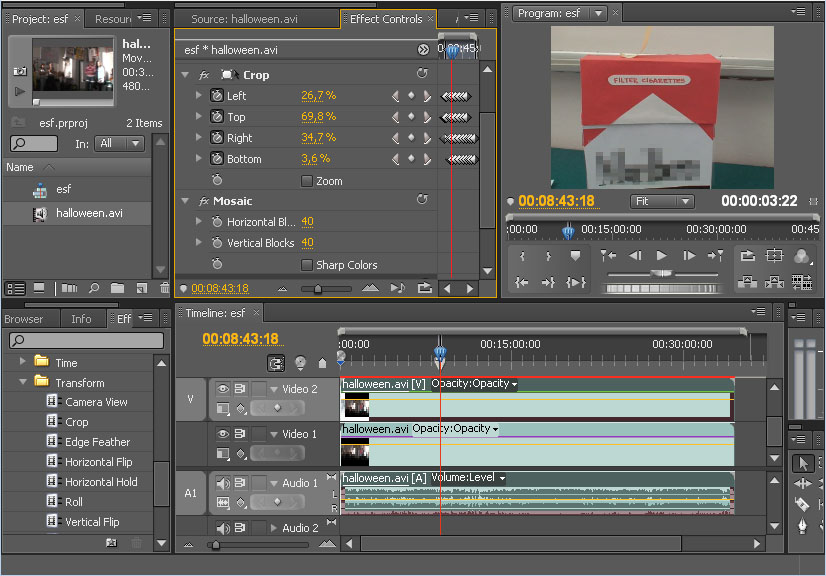Click the Safe Margins button
The height and width of the screenshot is (576, 826).
coord(774,256)
